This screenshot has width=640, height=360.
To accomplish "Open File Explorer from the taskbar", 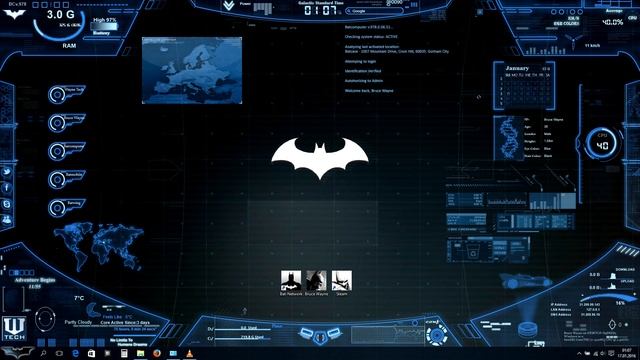I will [x=140, y=353].
